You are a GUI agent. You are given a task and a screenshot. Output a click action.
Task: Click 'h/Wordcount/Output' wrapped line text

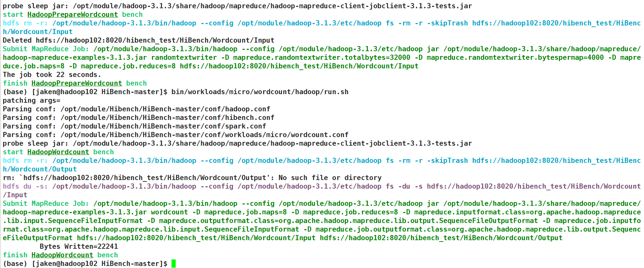point(40,169)
